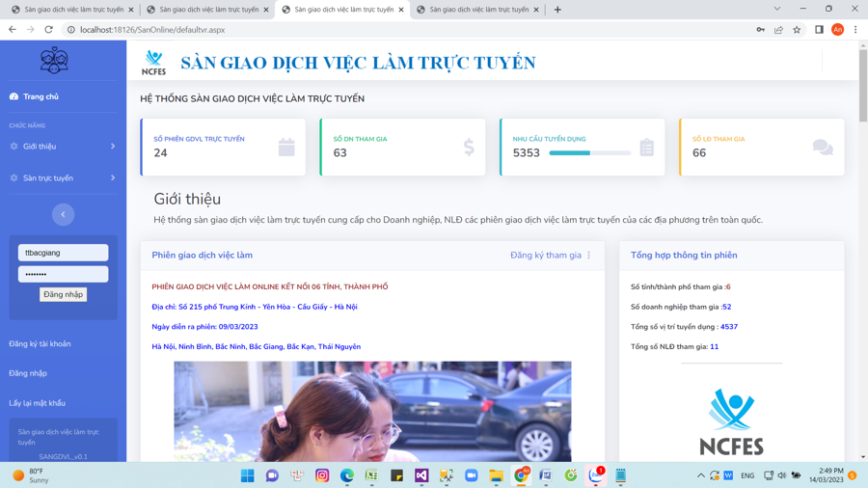Expand the Sàn trực tuyến sidebar menu

click(x=63, y=178)
